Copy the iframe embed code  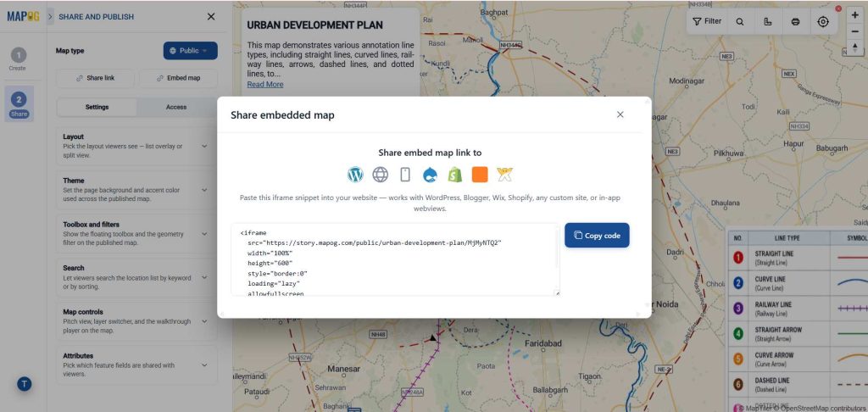tap(597, 236)
